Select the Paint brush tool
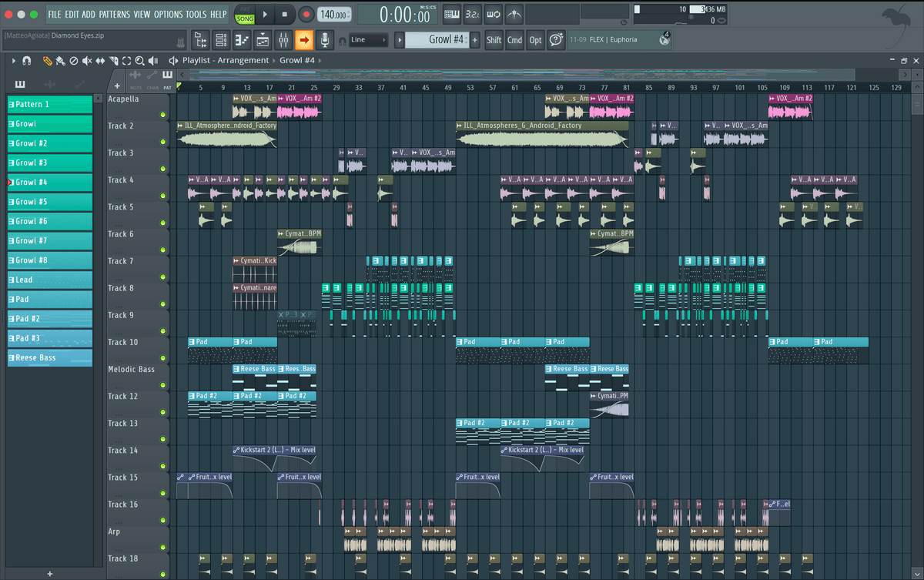This screenshot has height=580, width=924. pyautogui.click(x=60, y=60)
